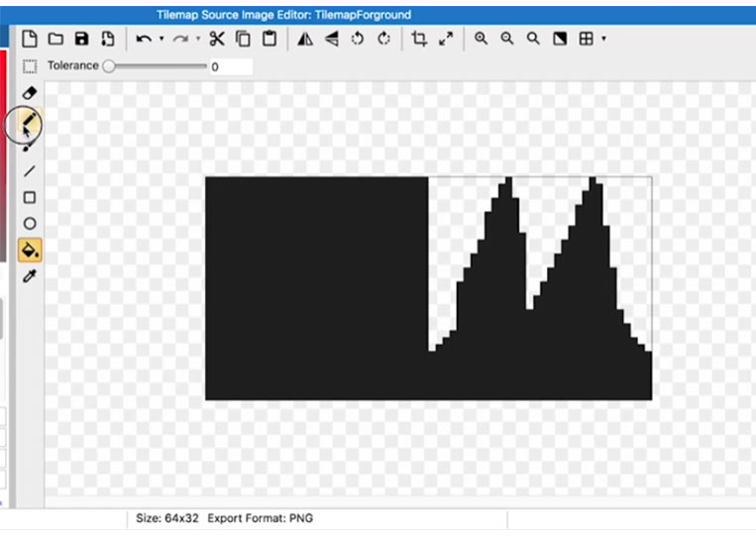The width and height of the screenshot is (756, 536).
Task: Select the Rectangle shape tool
Action: tap(30, 197)
